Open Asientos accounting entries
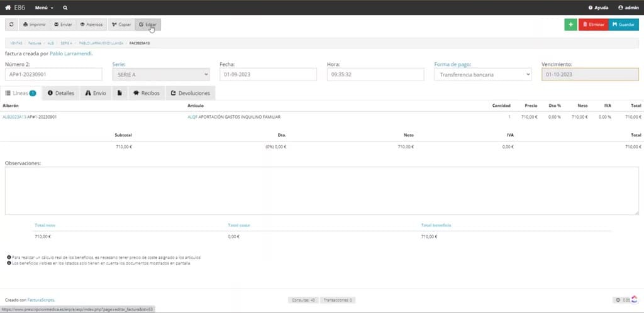The width and height of the screenshot is (644, 313). 92,25
